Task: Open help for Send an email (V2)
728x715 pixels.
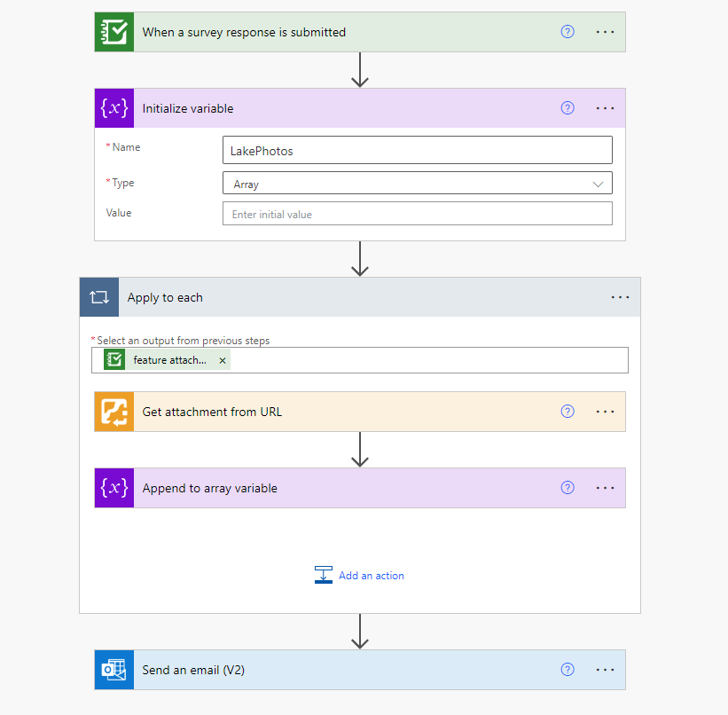Action: click(x=568, y=670)
